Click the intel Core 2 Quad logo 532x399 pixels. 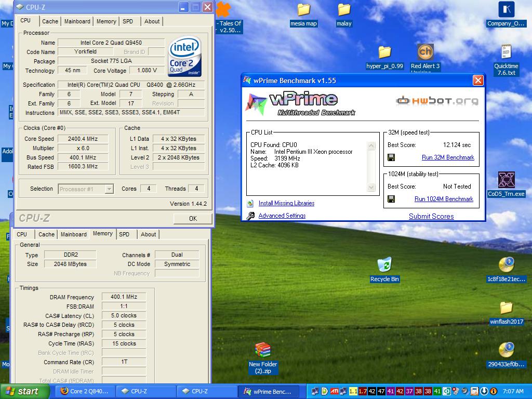click(x=185, y=56)
